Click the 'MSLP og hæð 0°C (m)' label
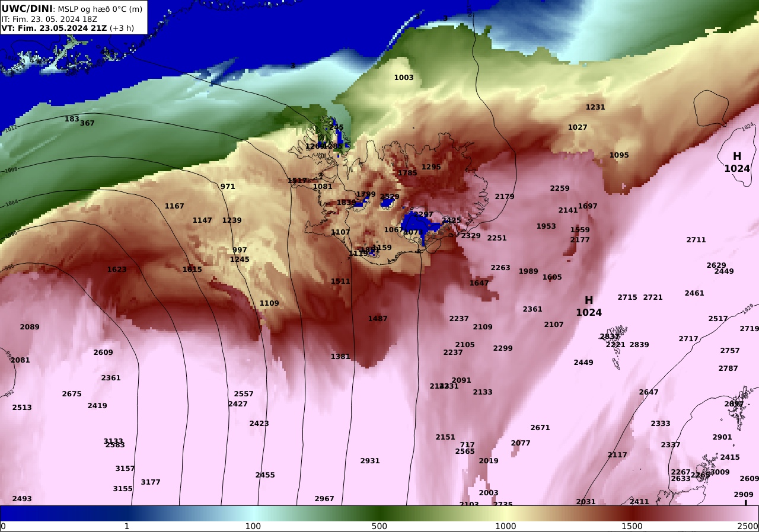 coord(100,9)
